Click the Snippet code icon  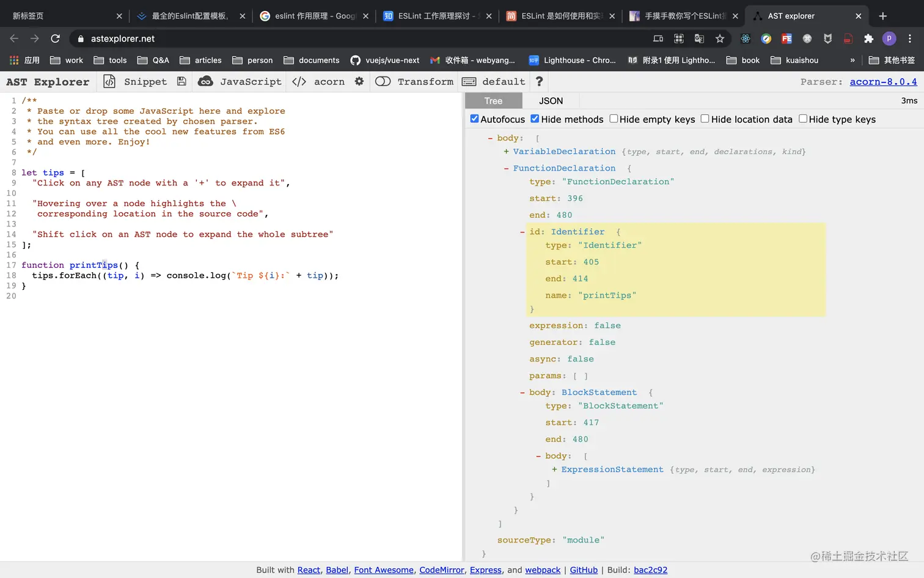(109, 81)
